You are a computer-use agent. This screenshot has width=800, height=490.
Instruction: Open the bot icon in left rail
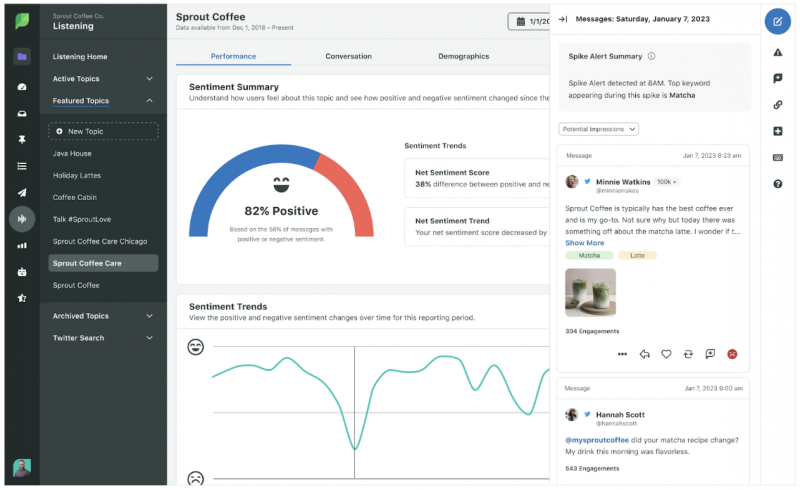point(22,272)
